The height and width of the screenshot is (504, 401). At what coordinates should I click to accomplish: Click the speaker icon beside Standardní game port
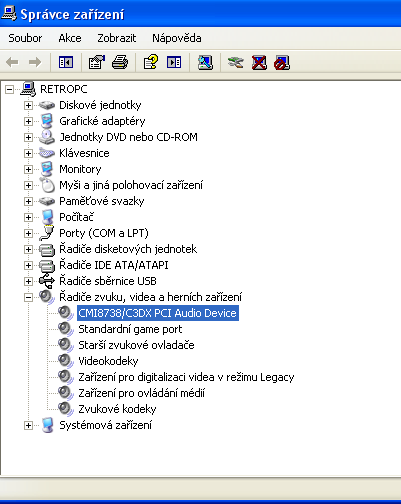(x=66, y=329)
